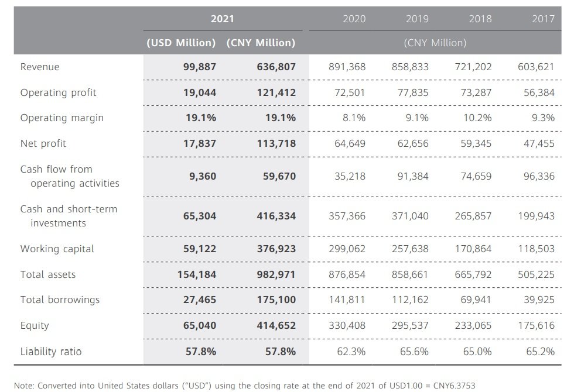
Task: Click the 2017 year column header
Action: [543, 19]
